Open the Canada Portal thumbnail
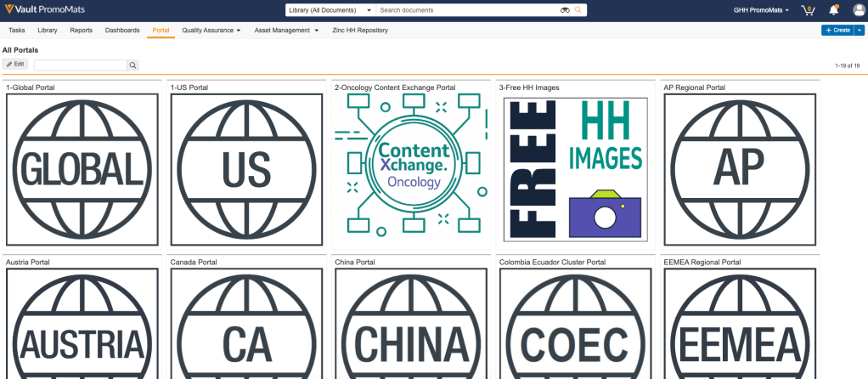The image size is (868, 379). pos(246,324)
